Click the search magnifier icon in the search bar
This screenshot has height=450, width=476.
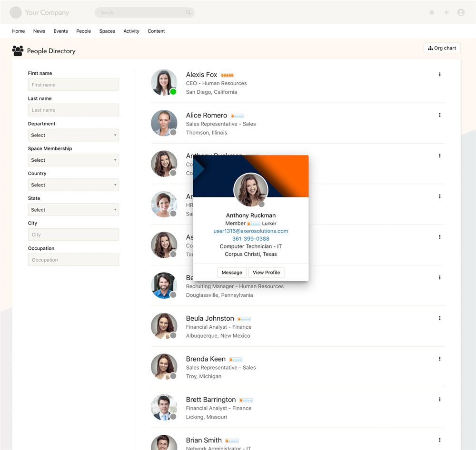point(188,12)
